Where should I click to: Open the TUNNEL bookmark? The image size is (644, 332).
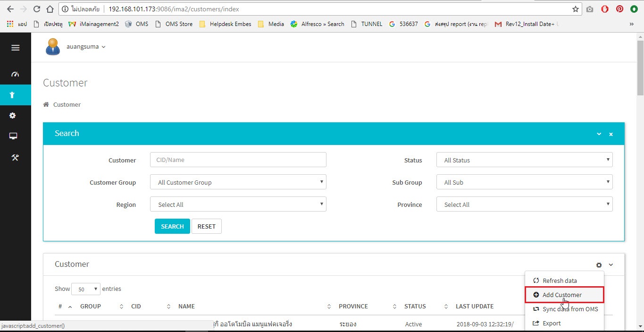[x=367, y=24]
